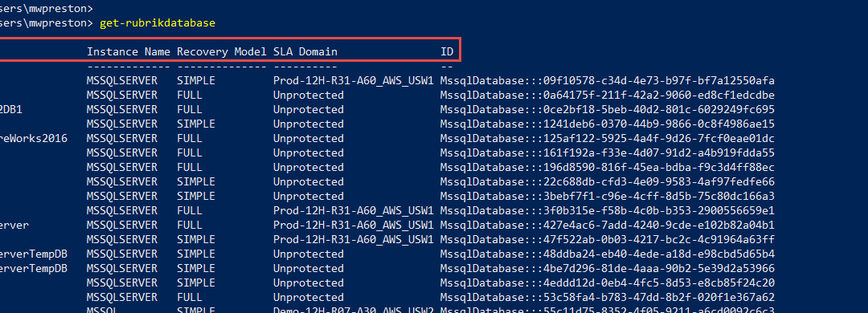Viewport: 868px width, 313px height.
Task: Click SIMPLE in the 3bebf7f1 row
Action: click(196, 196)
